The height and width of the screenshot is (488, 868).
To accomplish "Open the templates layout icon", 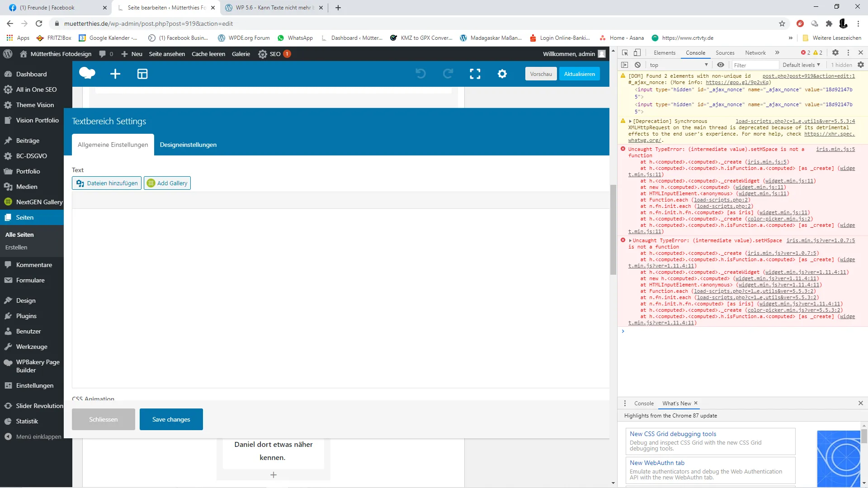I will pyautogui.click(x=142, y=74).
